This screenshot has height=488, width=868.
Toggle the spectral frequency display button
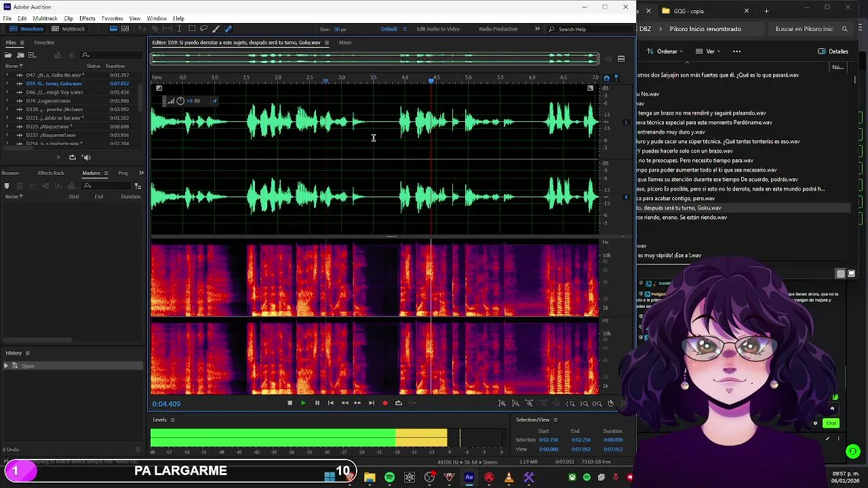pyautogui.click(x=113, y=29)
